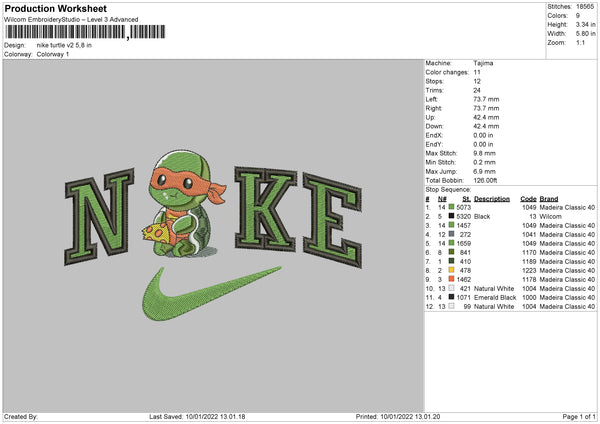Click the yellow swatch in the 478 row
The image size is (600, 424).
click(x=452, y=270)
